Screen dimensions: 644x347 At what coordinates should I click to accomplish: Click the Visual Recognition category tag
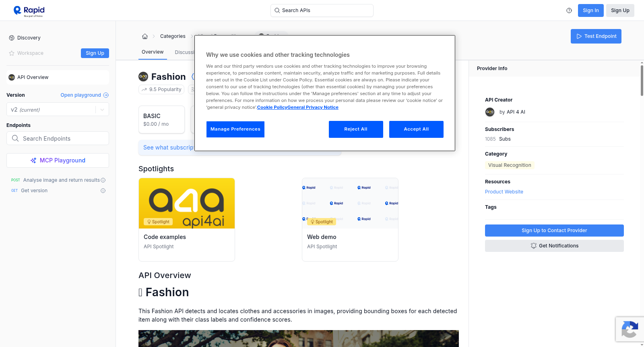(x=510, y=165)
